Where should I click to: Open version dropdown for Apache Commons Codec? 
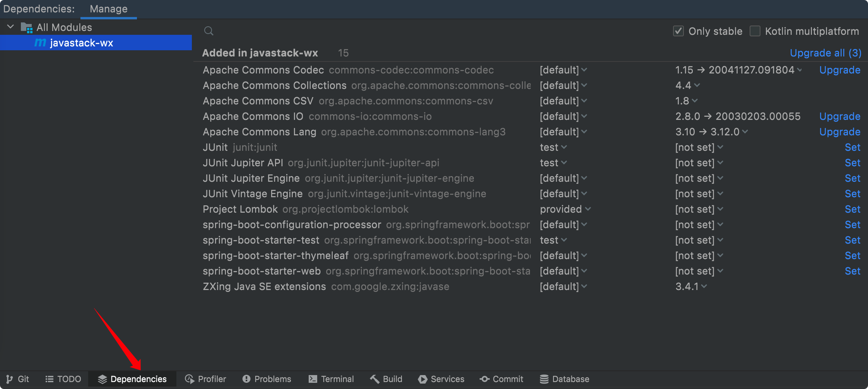pos(799,70)
